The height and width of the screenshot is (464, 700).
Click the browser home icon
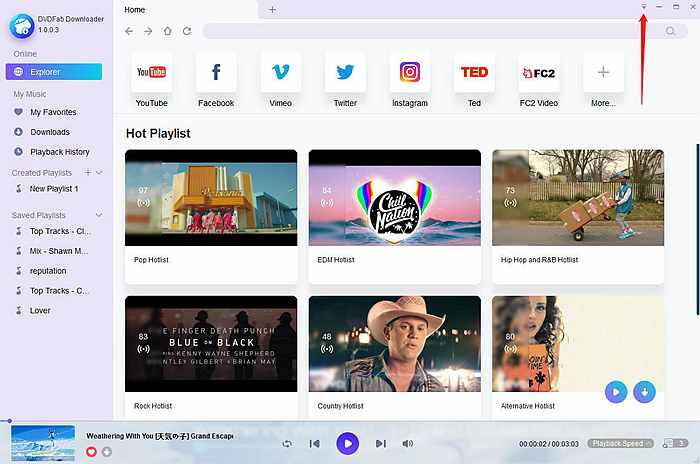167,32
